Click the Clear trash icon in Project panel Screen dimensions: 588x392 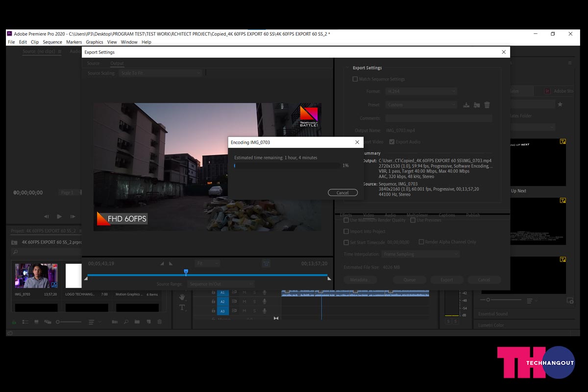click(159, 322)
